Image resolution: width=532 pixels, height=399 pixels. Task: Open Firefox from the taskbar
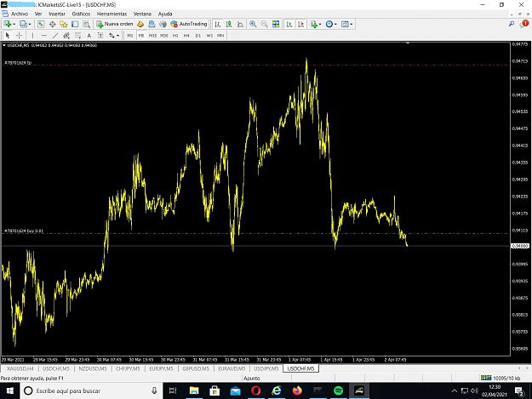[297, 390]
